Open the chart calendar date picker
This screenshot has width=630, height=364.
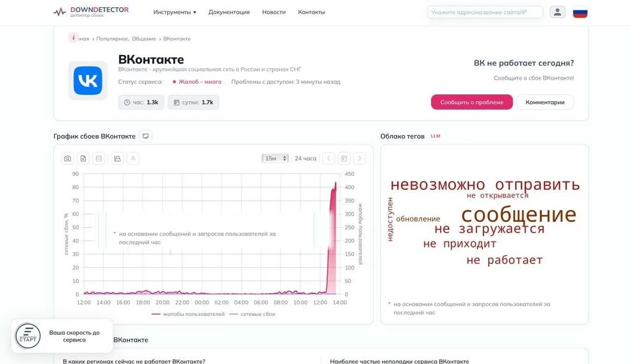(x=344, y=158)
